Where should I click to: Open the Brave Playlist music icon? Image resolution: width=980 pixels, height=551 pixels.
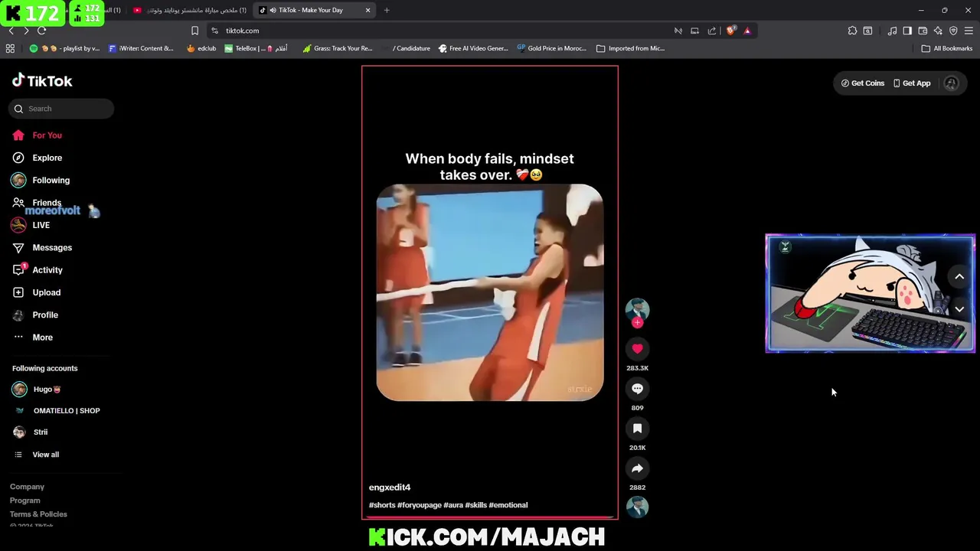[892, 31]
